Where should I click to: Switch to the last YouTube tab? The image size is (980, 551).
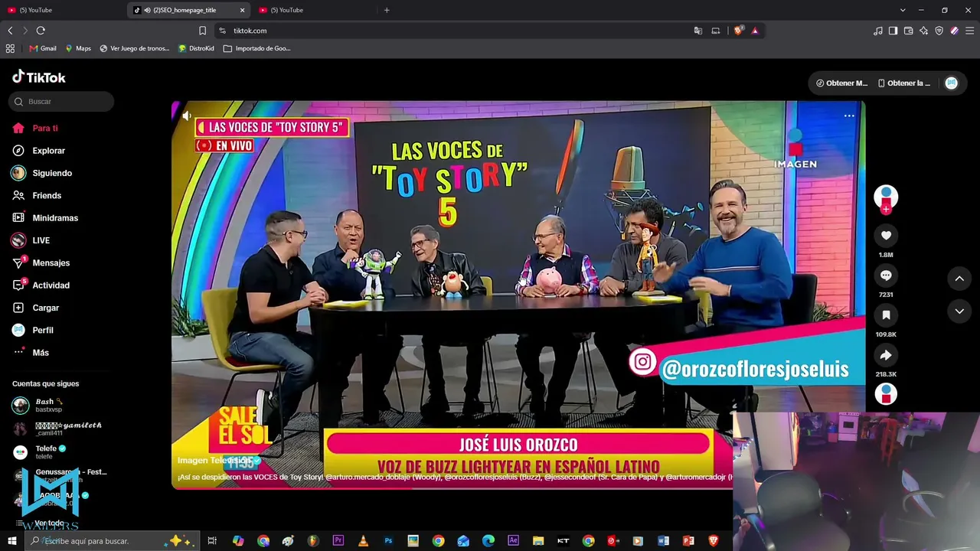[x=312, y=10]
